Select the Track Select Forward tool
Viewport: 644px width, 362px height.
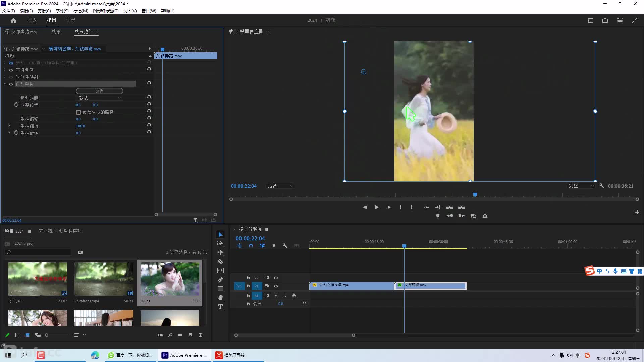point(220,243)
